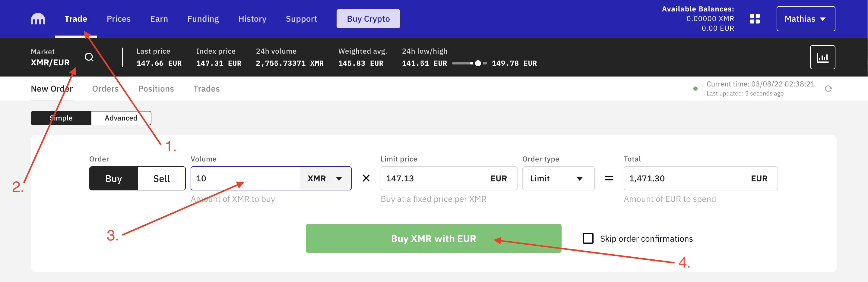
Task: Navigate to the Funding section
Action: pyautogui.click(x=203, y=18)
